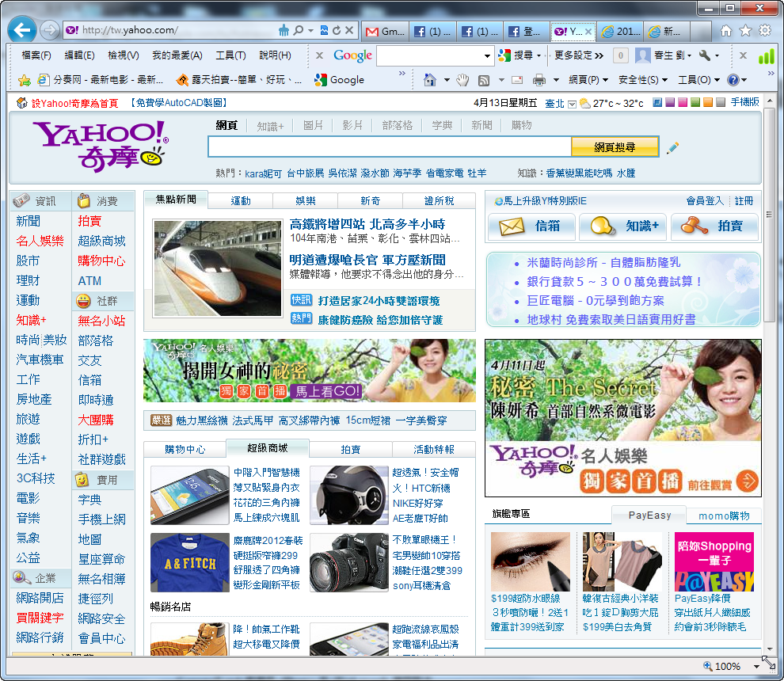Image resolution: width=784 pixels, height=681 pixels.
Task: Click the refresh icon in the address bar
Action: (x=337, y=30)
